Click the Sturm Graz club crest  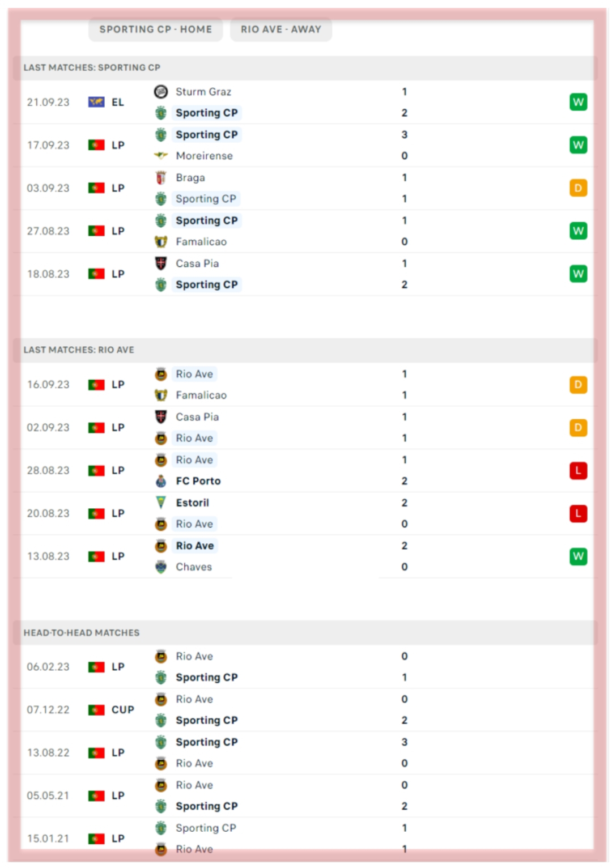pyautogui.click(x=161, y=91)
